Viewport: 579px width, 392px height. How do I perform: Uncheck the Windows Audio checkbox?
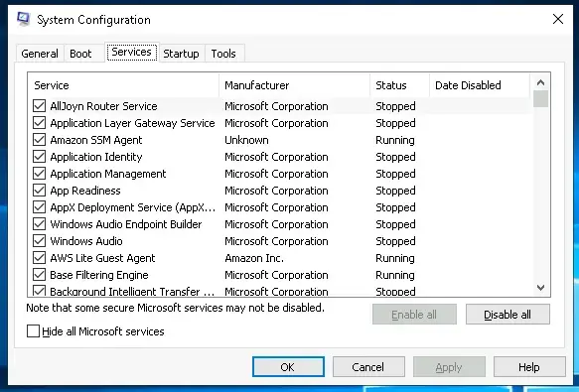[39, 241]
